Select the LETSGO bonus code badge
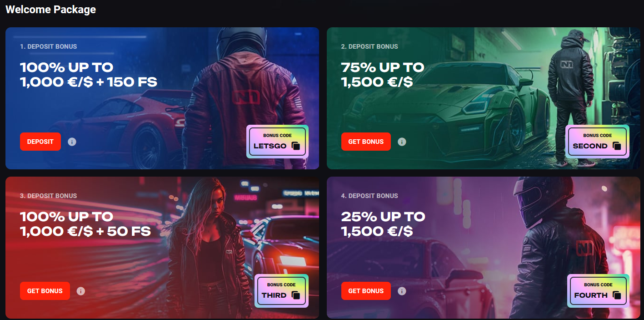The width and height of the screenshot is (644, 320). point(277,142)
